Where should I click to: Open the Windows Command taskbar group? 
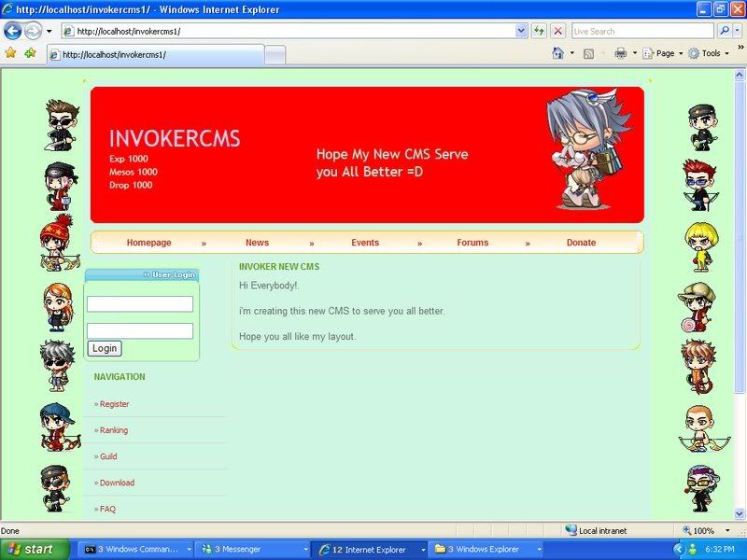136,550
